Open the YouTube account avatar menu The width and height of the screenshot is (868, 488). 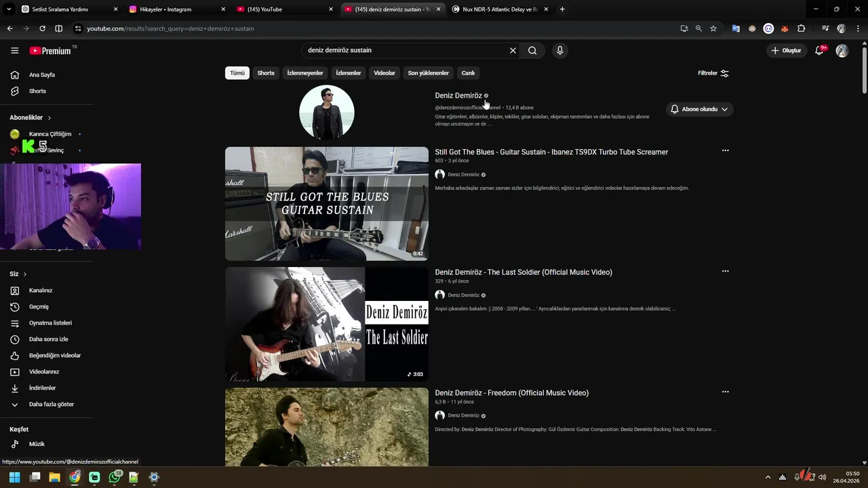[842, 50]
